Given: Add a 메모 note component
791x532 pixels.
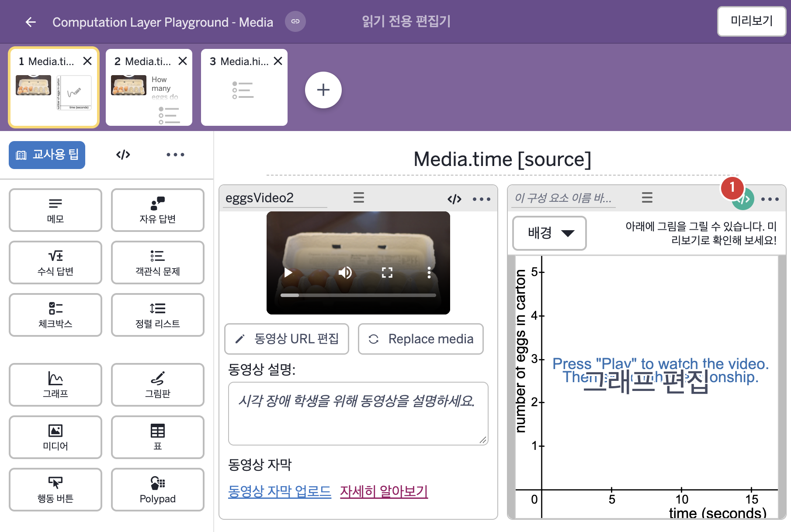Looking at the screenshot, I should tap(56, 210).
